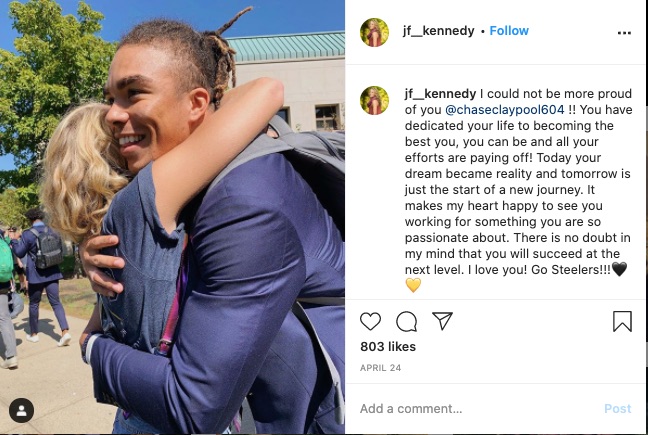View the 803 likes list
648x435 pixels.
coord(388,346)
